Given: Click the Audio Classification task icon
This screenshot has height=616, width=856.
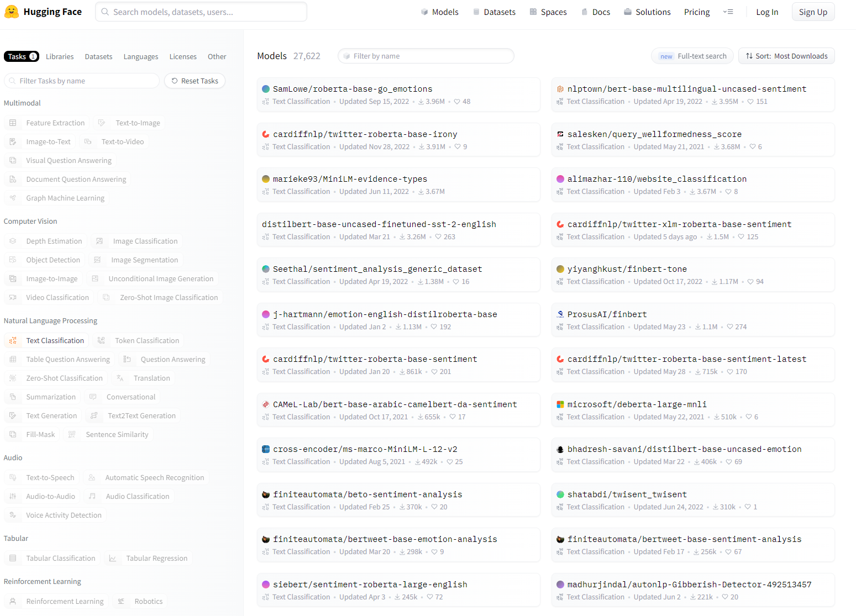Looking at the screenshot, I should tap(92, 496).
